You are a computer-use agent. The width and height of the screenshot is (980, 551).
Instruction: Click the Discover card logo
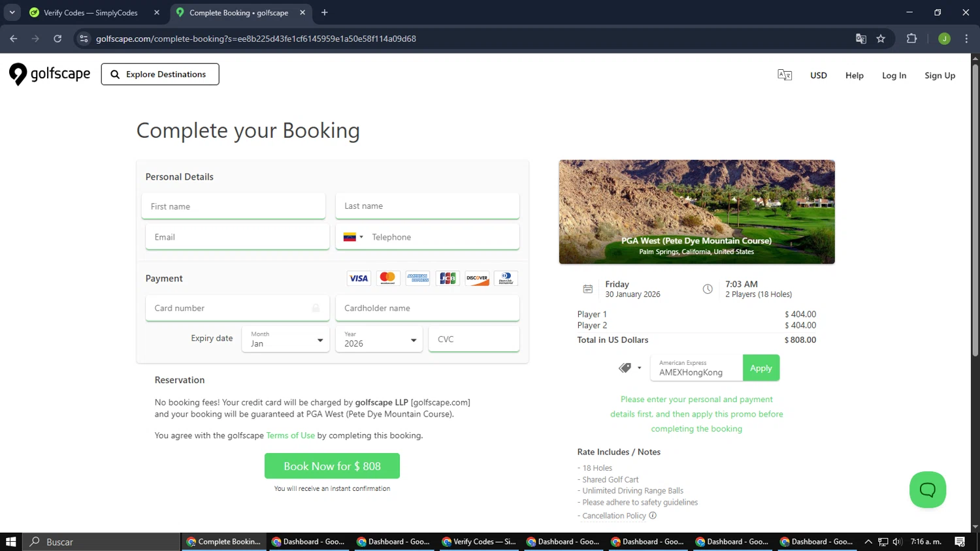tap(477, 278)
